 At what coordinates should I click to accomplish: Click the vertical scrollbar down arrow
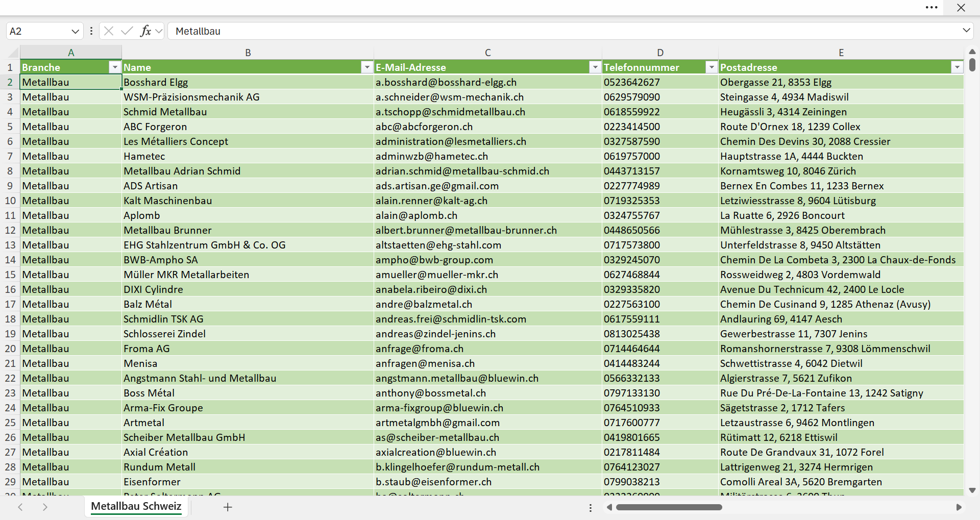tap(972, 490)
